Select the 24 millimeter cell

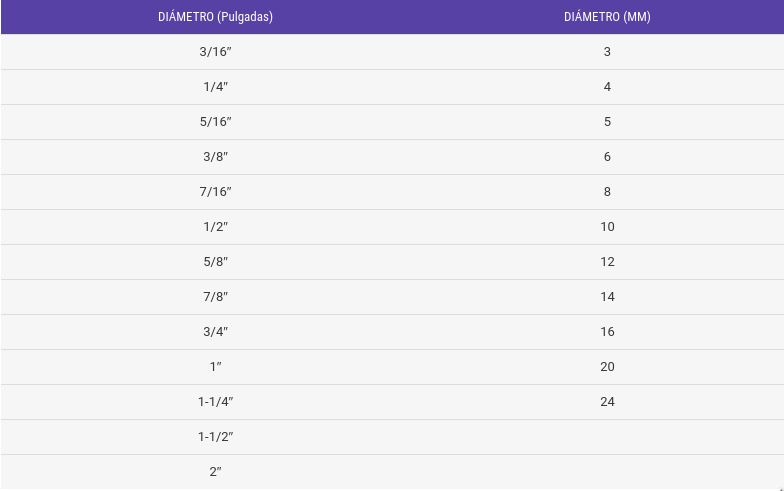(x=607, y=402)
